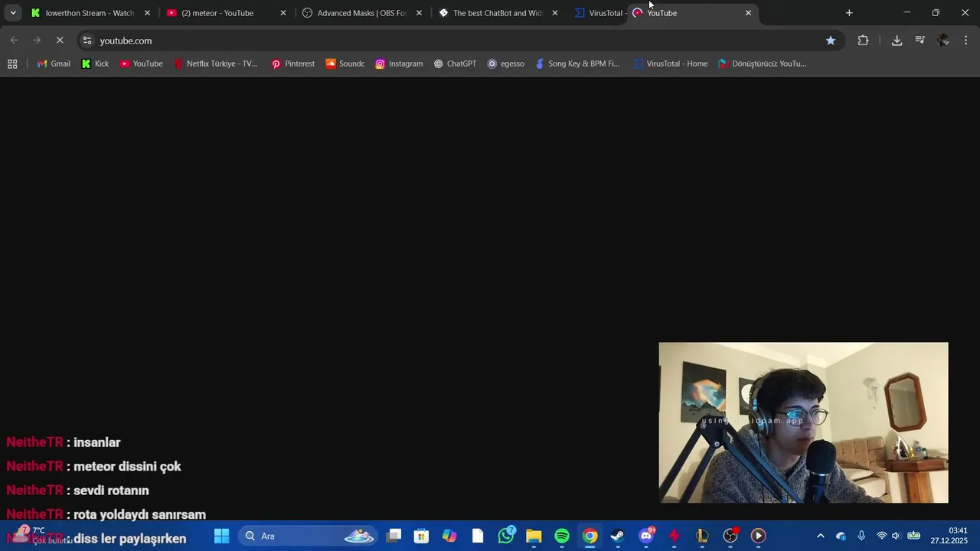Launch Microsoft Store from taskbar

(x=421, y=536)
